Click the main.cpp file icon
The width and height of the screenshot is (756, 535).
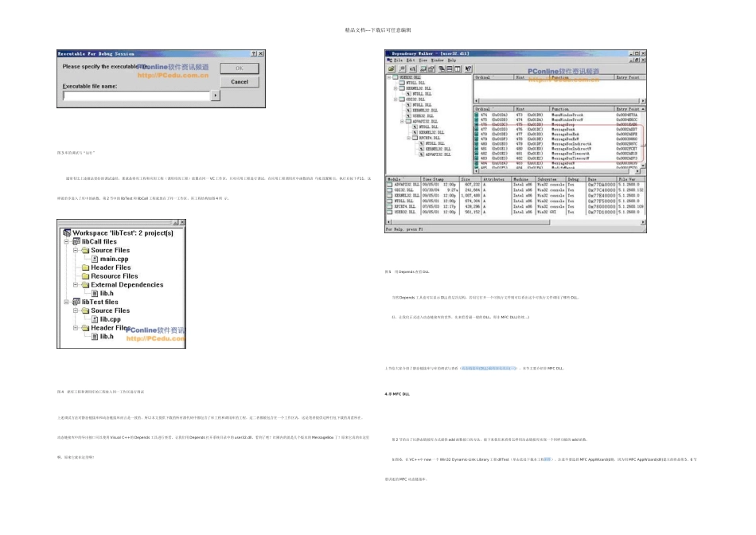tap(95, 259)
